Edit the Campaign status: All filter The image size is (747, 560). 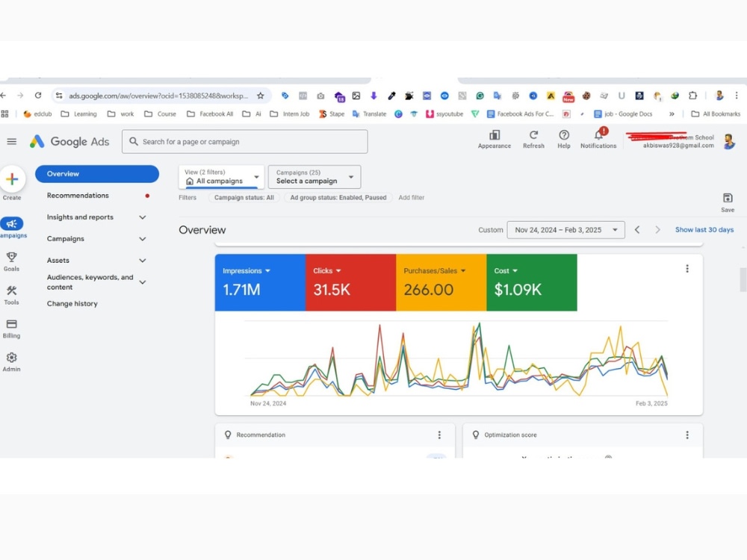pyautogui.click(x=244, y=197)
